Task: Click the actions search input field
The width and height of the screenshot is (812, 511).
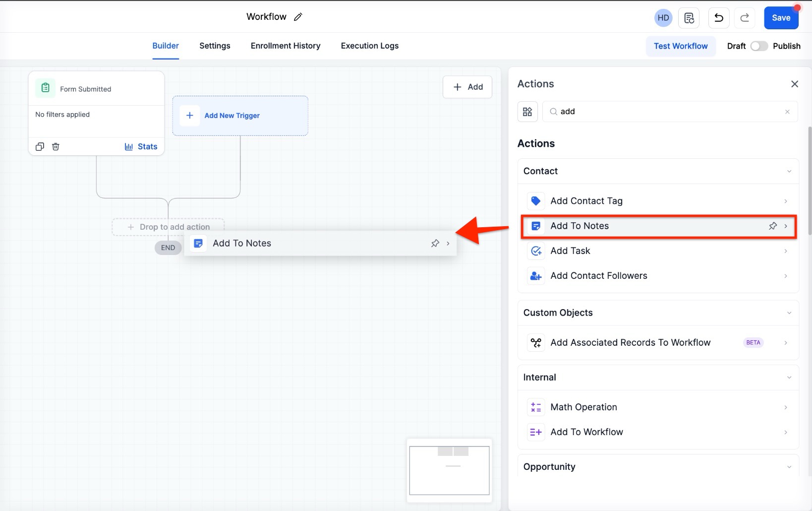Action: (669, 112)
